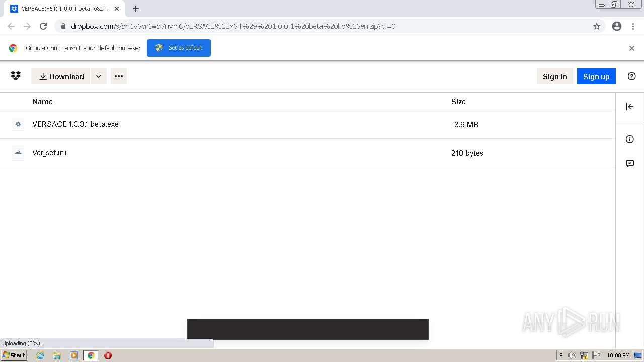Screen dimensions: 644x362
Task: Go back in Chrome
Action: (x=11, y=26)
